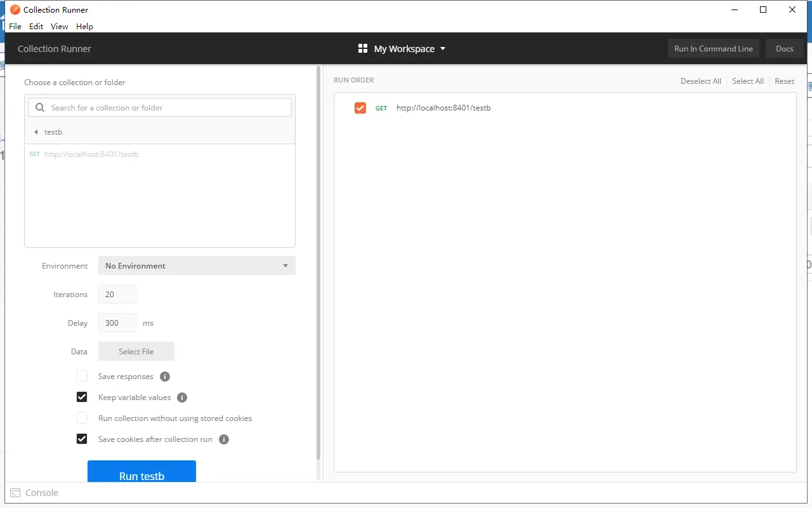The height and width of the screenshot is (508, 812).
Task: Click 'Choose a collection or folder' text
Action: [x=75, y=83]
